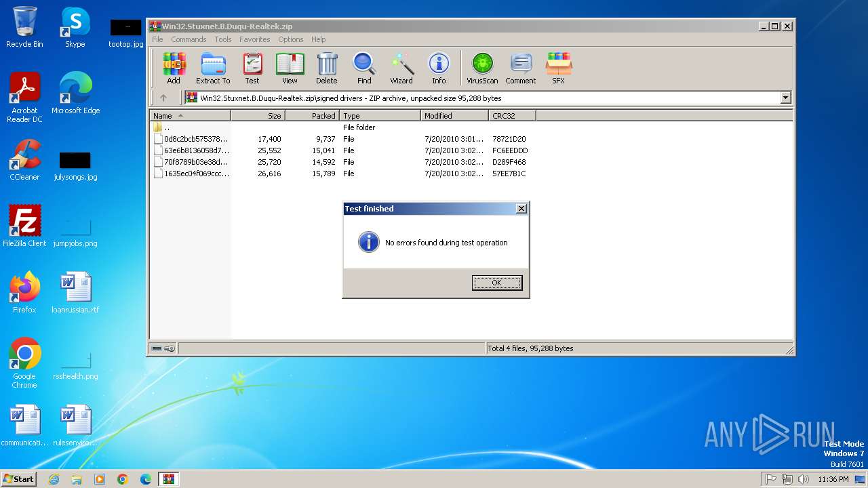Select the tootop.jpg desktop file
Image resolution: width=868 pixels, height=488 pixels.
(x=126, y=33)
